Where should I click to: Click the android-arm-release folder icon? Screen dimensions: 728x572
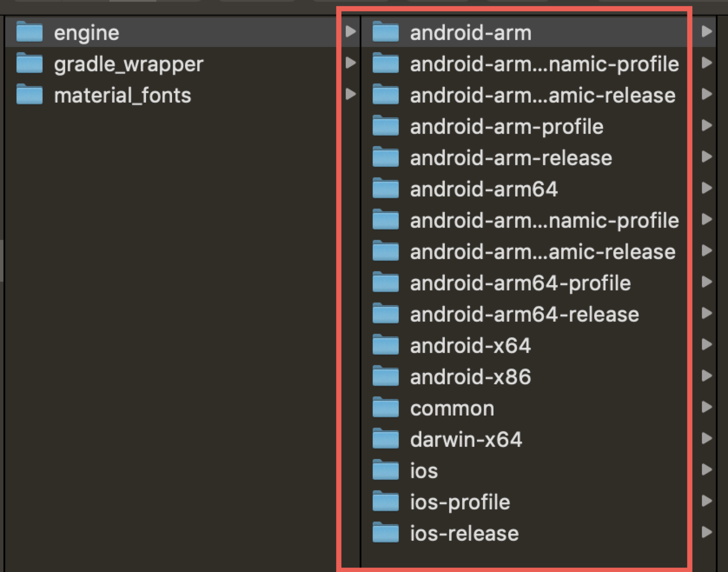(386, 157)
